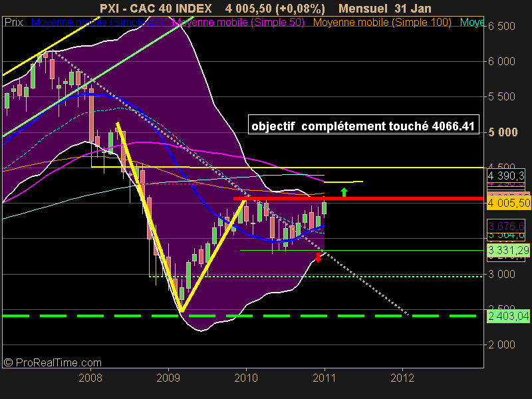The height and width of the screenshot is (399, 532).
Task: Click the 2011 time axis label
Action: click(325, 378)
